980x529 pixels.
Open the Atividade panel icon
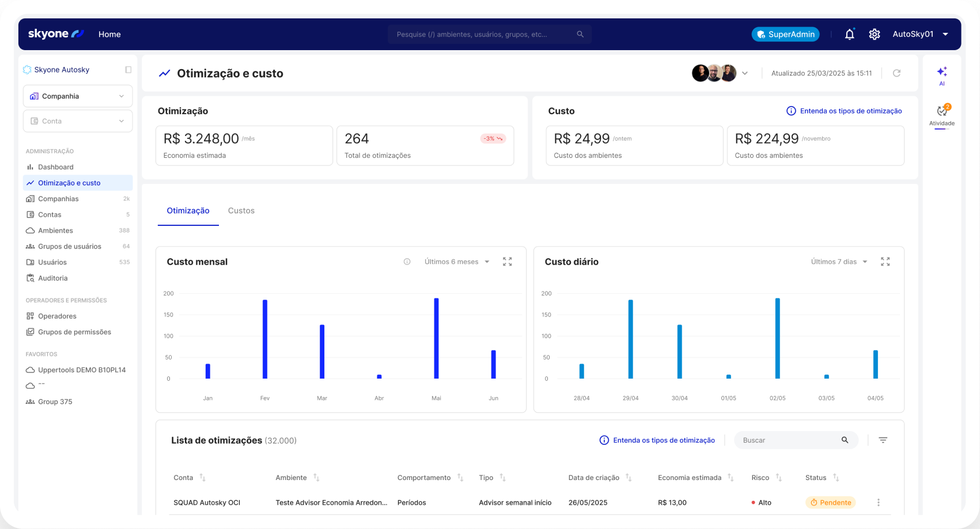pyautogui.click(x=942, y=112)
